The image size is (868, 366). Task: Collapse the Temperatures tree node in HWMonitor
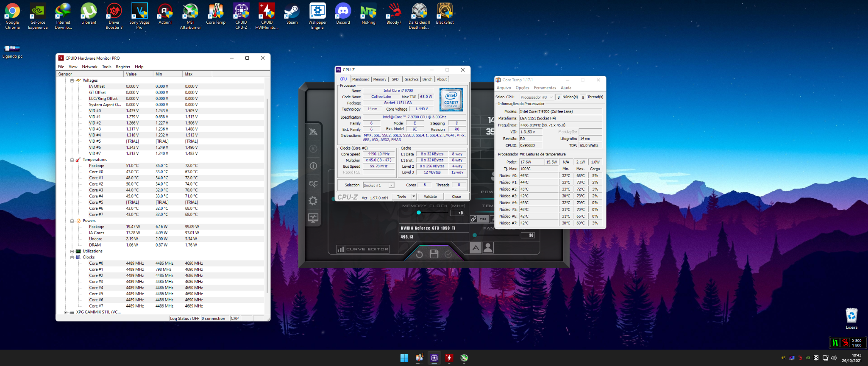(72, 160)
